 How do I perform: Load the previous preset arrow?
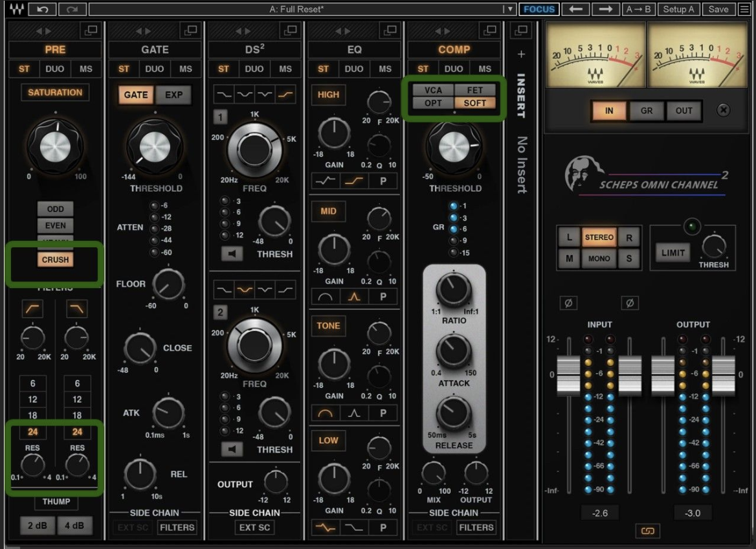click(x=575, y=9)
